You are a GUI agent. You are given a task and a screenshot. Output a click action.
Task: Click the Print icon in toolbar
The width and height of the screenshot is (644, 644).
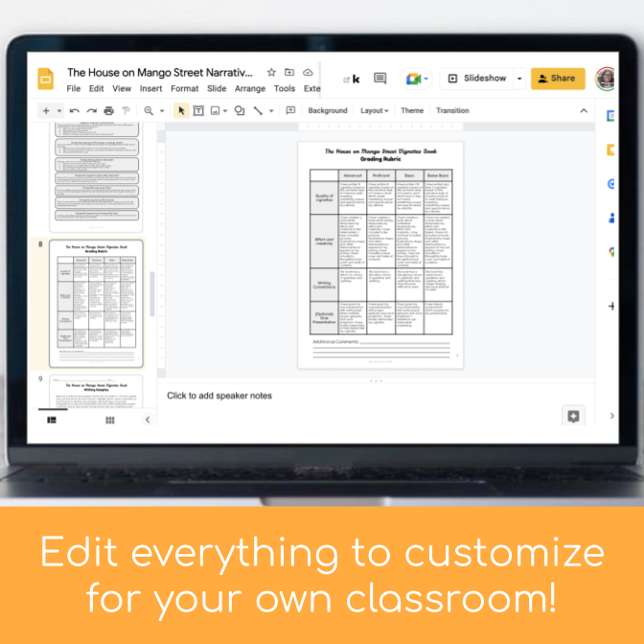[x=108, y=111]
